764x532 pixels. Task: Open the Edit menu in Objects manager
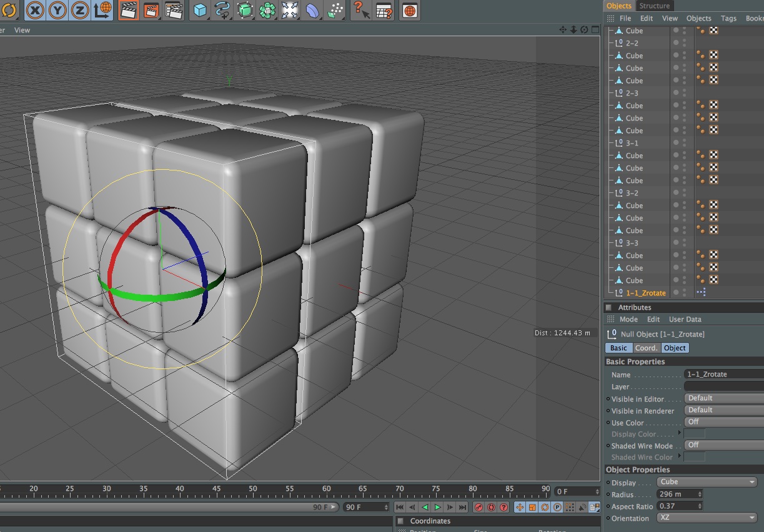[647, 18]
